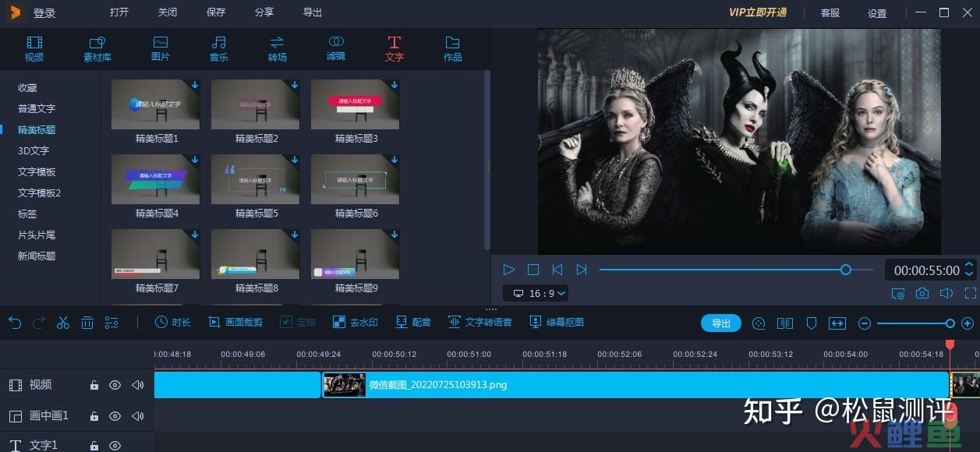Click the stepper arrows beside timecode 00:00:55:00
This screenshot has width=980, height=452.
click(x=969, y=270)
